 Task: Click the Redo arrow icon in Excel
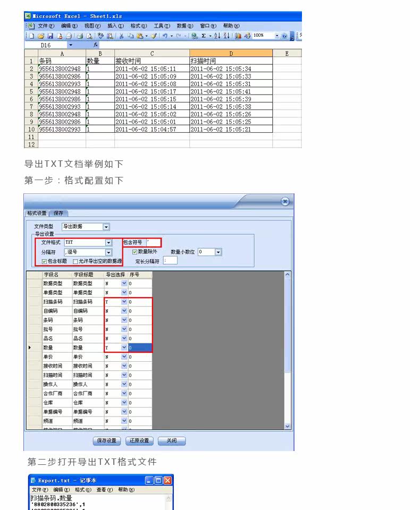point(179,36)
